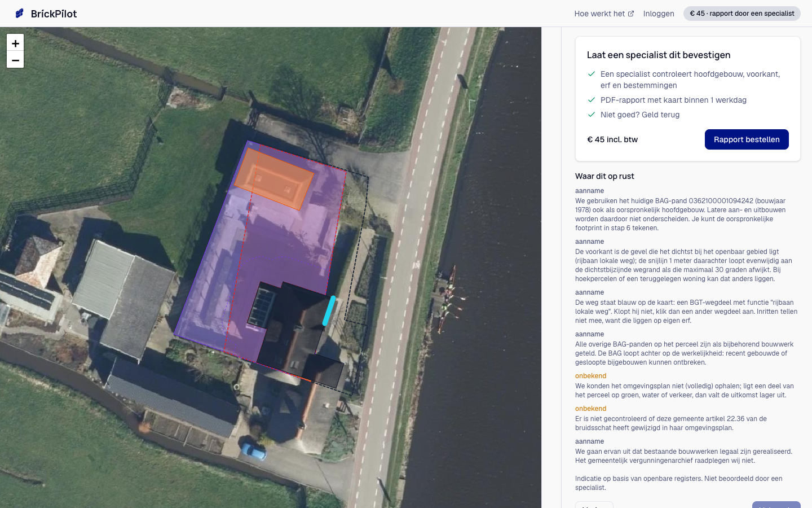Click Inloggen to sign in
The image size is (812, 508).
(659, 14)
